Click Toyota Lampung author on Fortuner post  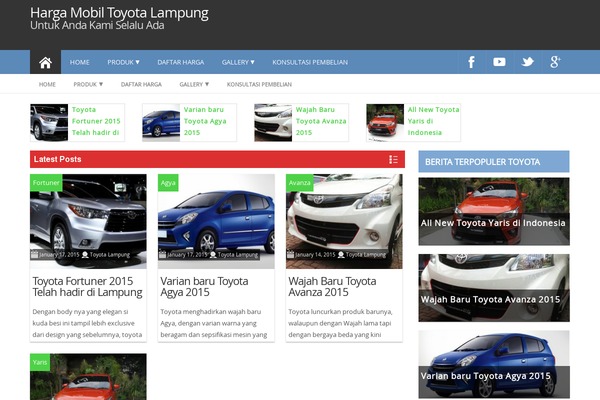pos(110,255)
